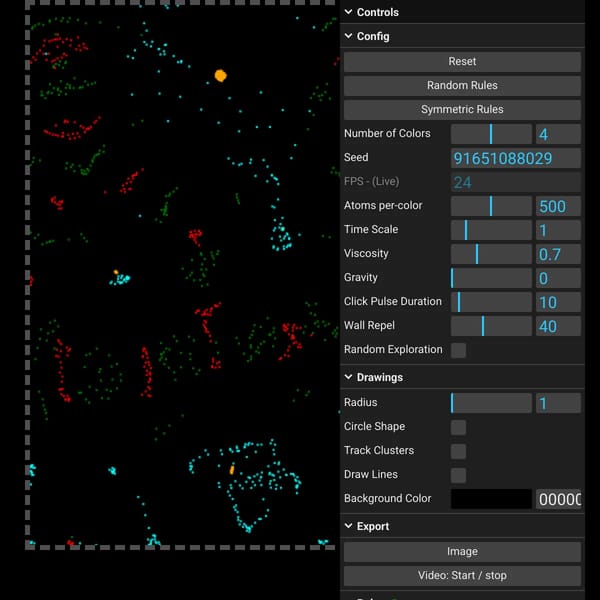Screen dimensions: 600x600
Task: Collapse the Controls section
Action: tap(462, 12)
